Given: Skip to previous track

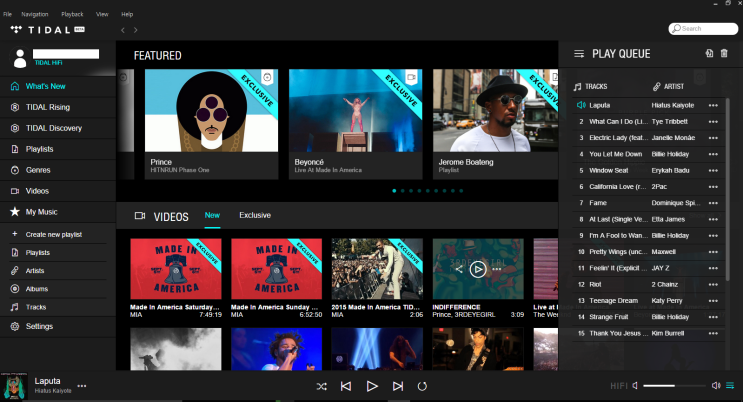Looking at the screenshot, I should click(x=346, y=386).
